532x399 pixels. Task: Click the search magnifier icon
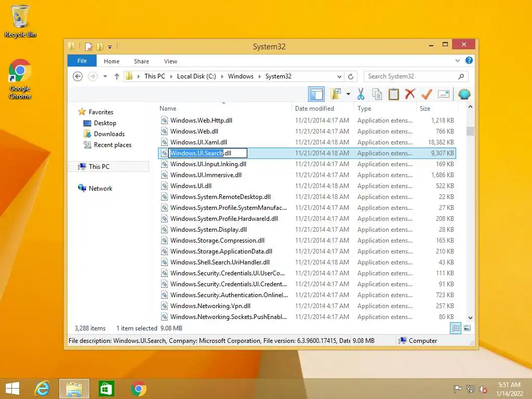tap(461, 76)
